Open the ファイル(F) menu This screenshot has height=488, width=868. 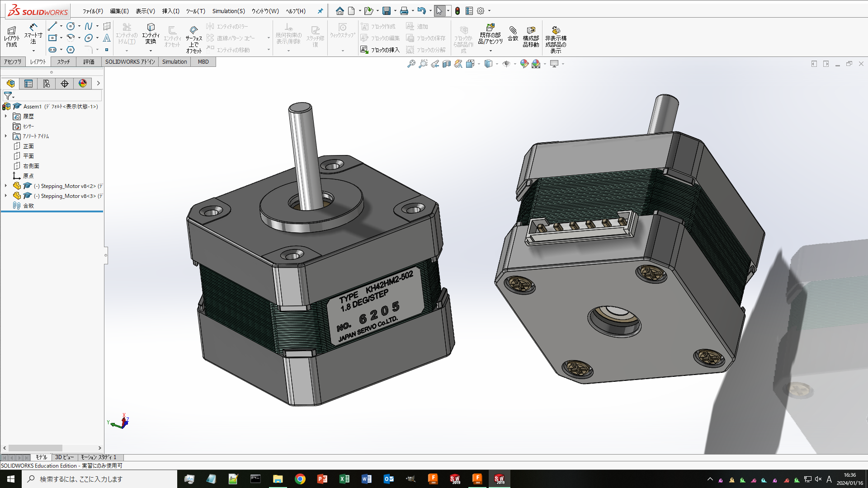pyautogui.click(x=93, y=11)
